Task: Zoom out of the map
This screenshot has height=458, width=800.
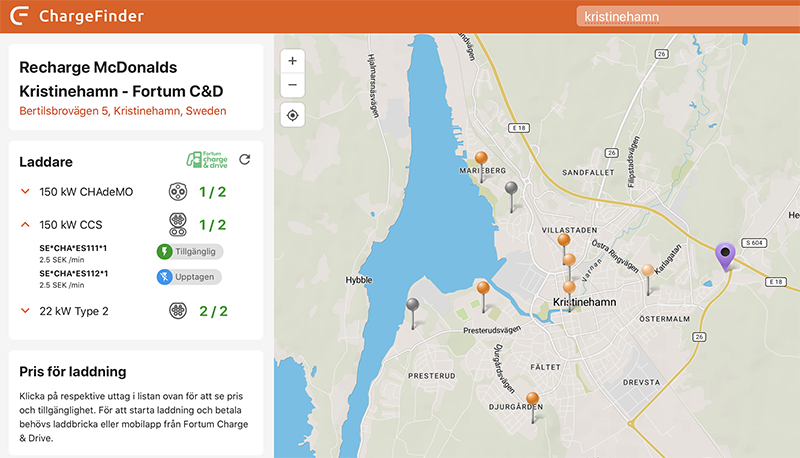Action: pyautogui.click(x=292, y=85)
